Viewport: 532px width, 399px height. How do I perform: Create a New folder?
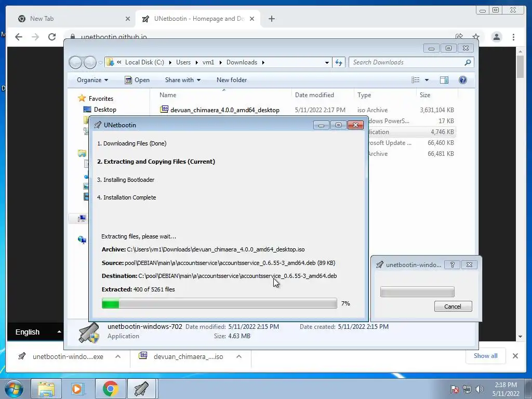tap(232, 80)
